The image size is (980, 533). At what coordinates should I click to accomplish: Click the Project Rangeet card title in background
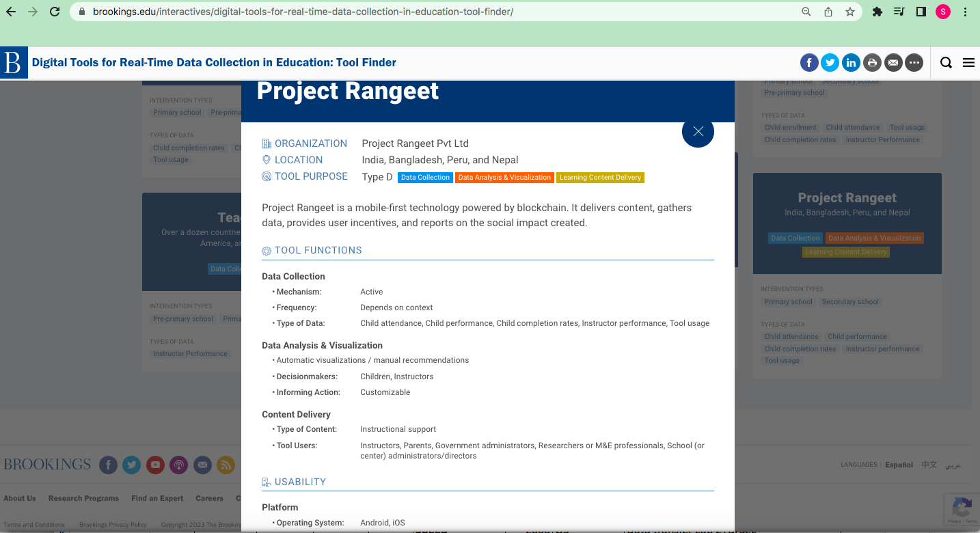(x=847, y=197)
